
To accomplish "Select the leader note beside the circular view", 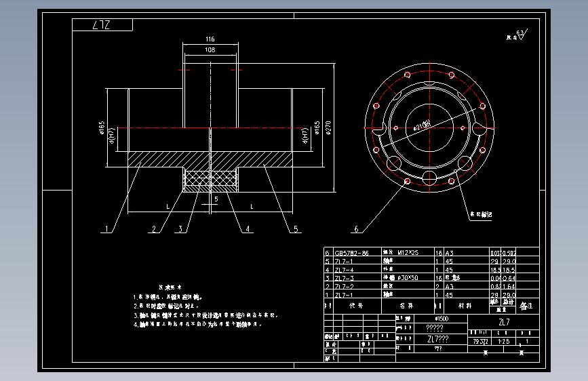I will pyautogui.click(x=481, y=214).
